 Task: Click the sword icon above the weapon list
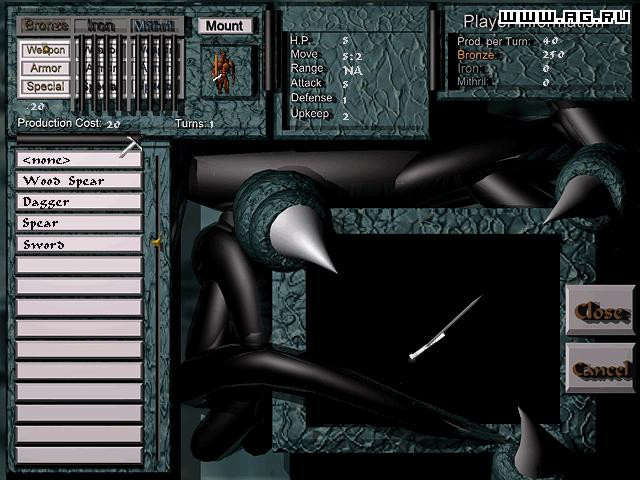(131, 147)
